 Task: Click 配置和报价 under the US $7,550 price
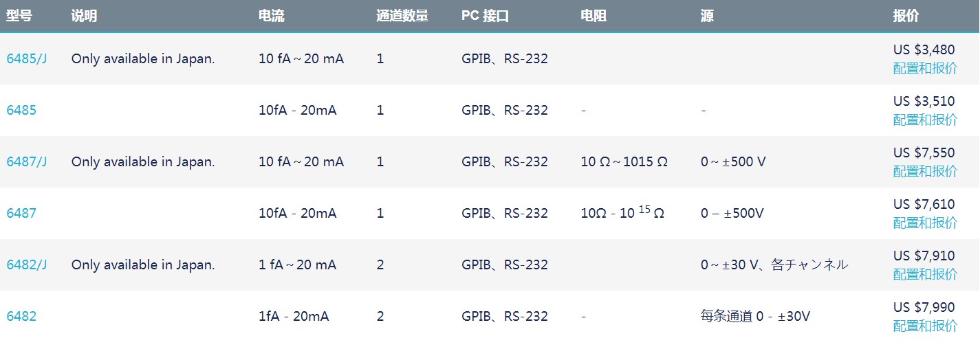click(925, 171)
